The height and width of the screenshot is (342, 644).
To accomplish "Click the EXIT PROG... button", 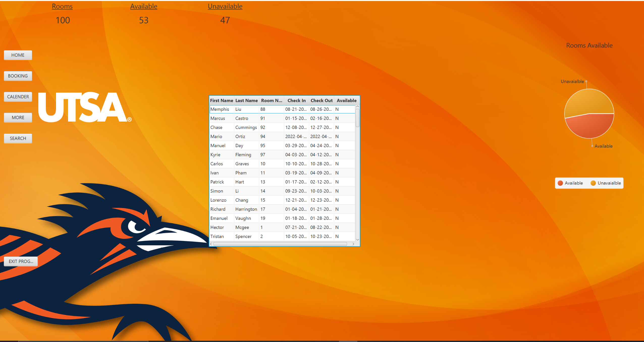I will [21, 261].
